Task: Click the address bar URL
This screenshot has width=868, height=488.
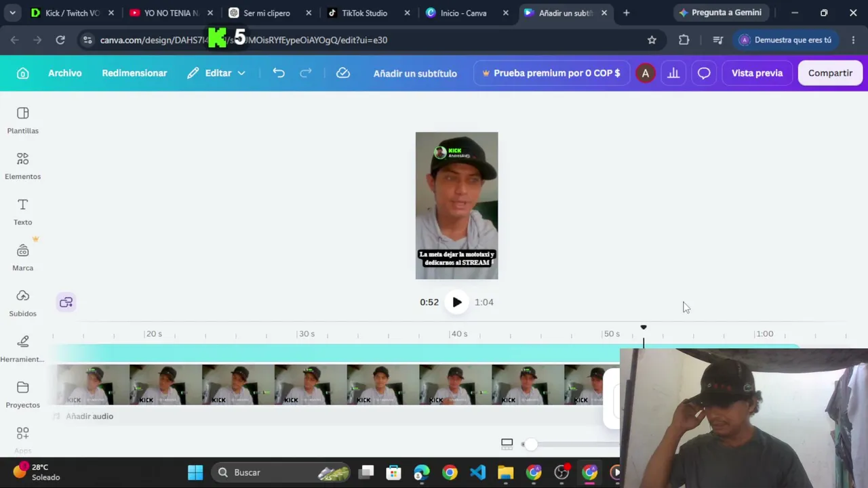Action: click(244, 40)
